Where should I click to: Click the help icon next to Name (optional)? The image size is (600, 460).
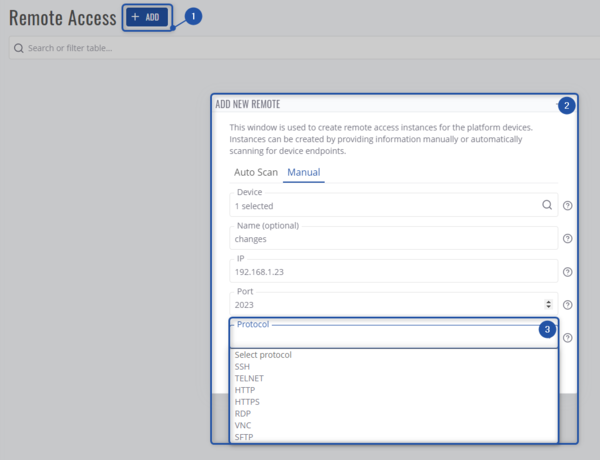568,239
